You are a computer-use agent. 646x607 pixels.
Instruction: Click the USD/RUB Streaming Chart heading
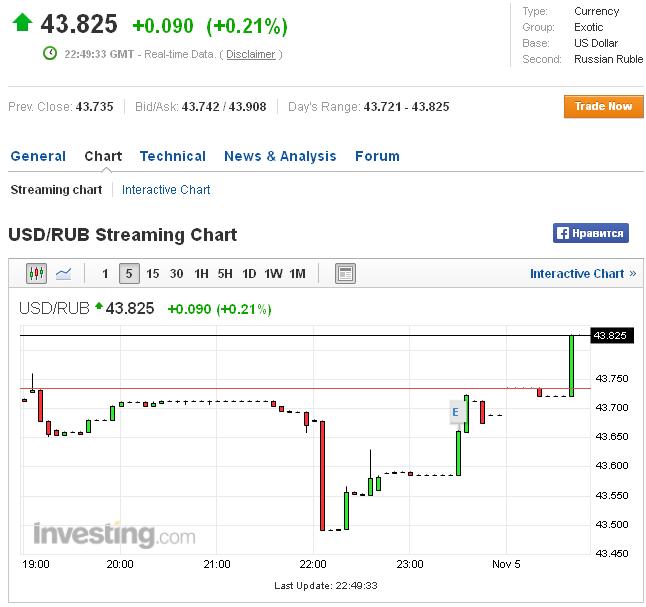tap(123, 234)
